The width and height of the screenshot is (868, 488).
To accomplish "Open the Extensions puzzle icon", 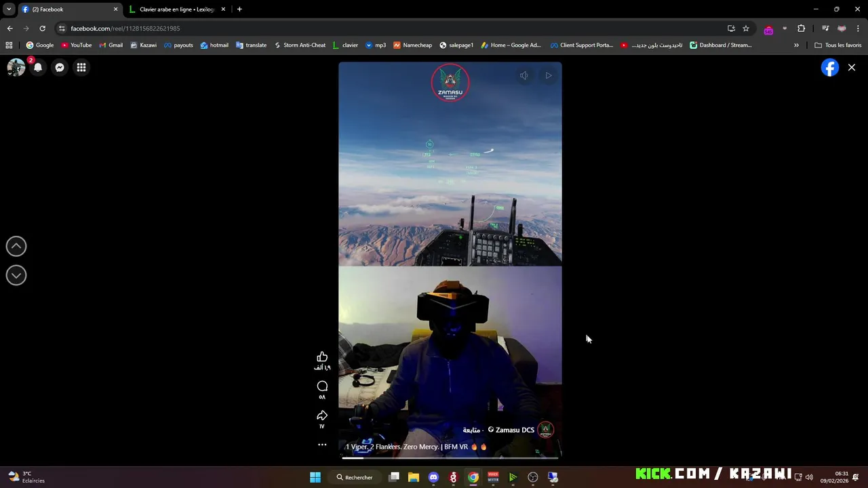I will 802,28.
